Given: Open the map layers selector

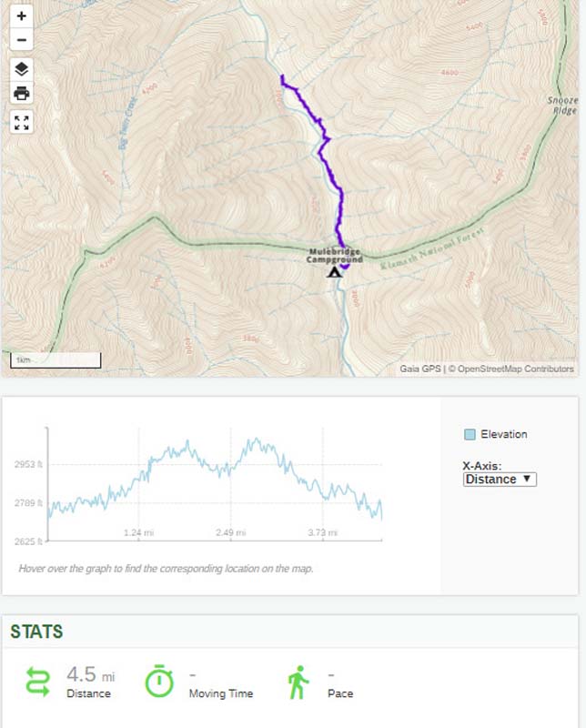Looking at the screenshot, I should click(x=22, y=69).
